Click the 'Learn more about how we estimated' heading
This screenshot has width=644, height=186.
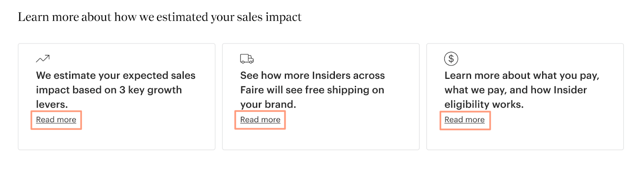pos(159,17)
